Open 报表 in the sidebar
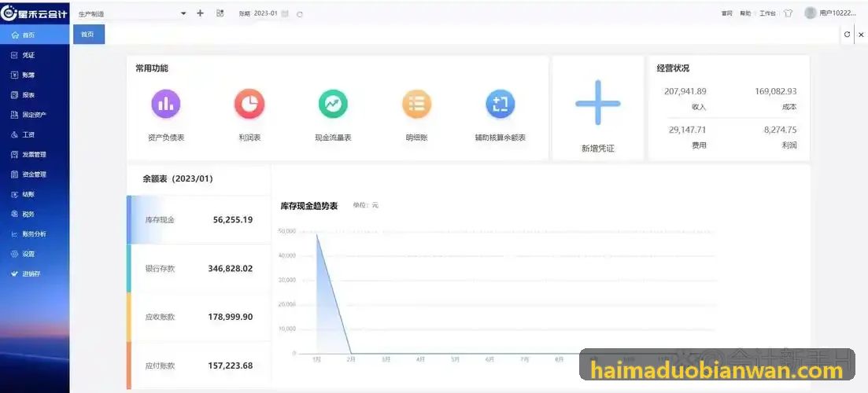The width and height of the screenshot is (868, 393). click(x=35, y=95)
